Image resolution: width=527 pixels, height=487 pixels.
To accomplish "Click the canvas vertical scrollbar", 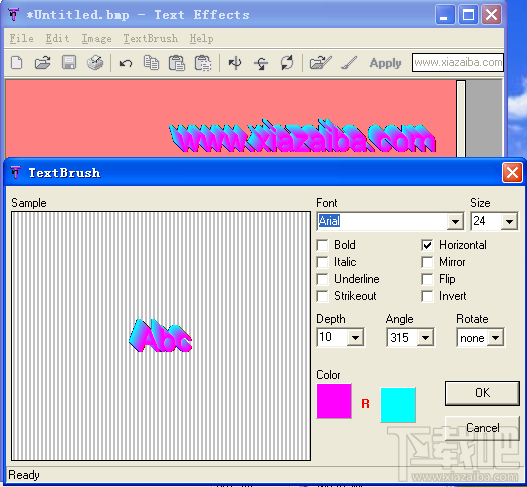I will pos(461,118).
